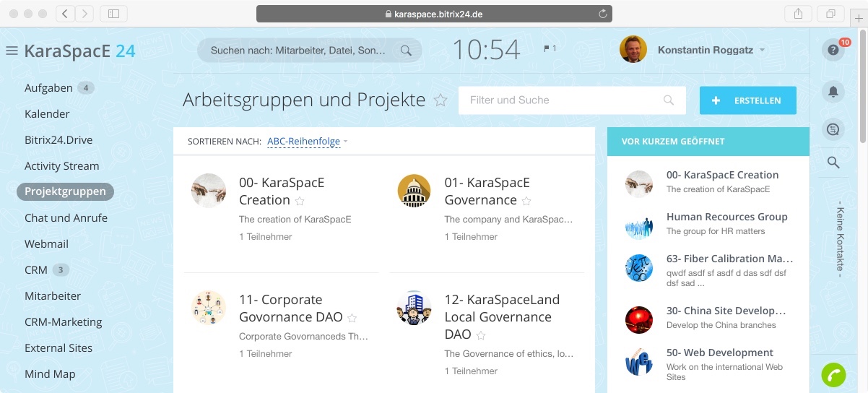Open the help icon with notification badge
The height and width of the screenshot is (393, 868).
(x=833, y=50)
